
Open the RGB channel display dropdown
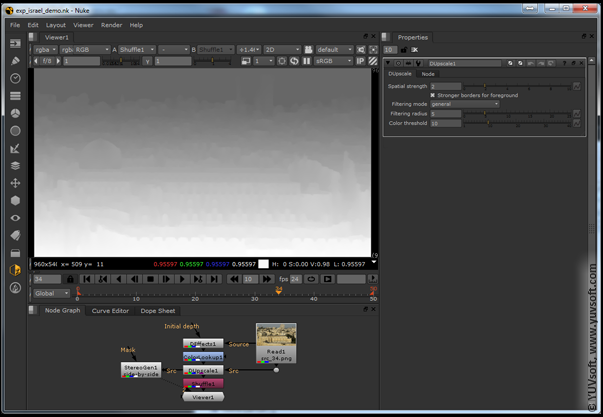point(92,50)
